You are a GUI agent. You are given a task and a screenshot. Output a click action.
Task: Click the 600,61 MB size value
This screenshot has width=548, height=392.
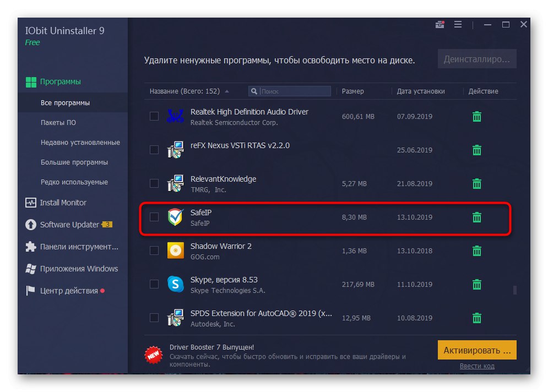tap(358, 116)
